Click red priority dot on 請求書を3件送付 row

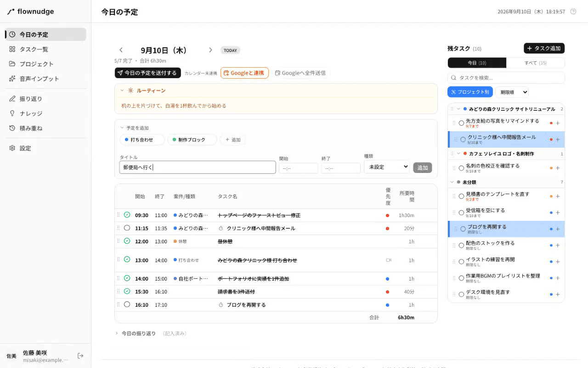pyautogui.click(x=387, y=292)
